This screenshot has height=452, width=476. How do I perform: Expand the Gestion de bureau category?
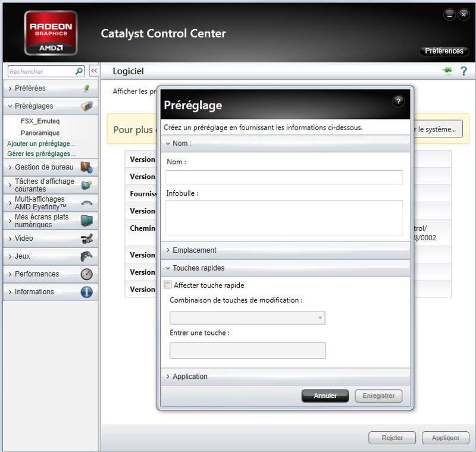[51, 167]
